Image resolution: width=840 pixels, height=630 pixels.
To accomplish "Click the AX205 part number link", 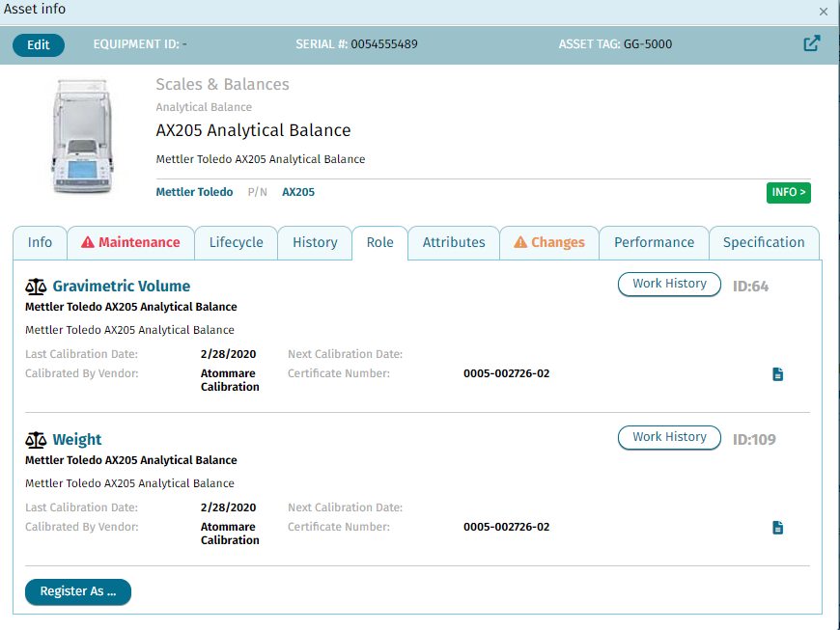I will point(298,192).
